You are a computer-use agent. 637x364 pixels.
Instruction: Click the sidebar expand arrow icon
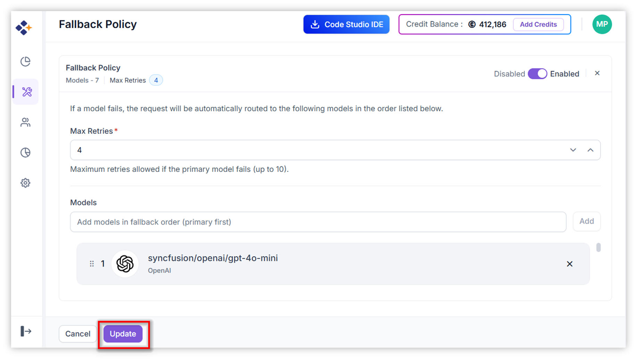(x=26, y=331)
